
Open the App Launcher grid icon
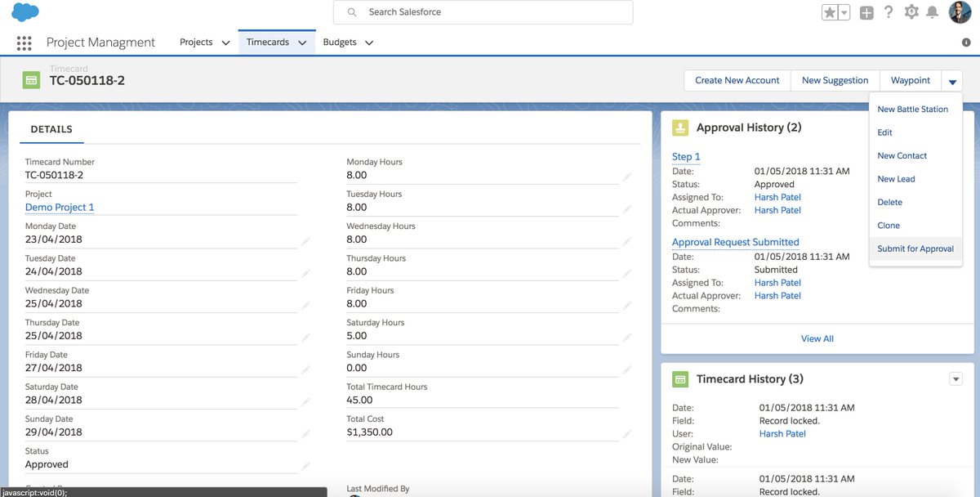(24, 43)
